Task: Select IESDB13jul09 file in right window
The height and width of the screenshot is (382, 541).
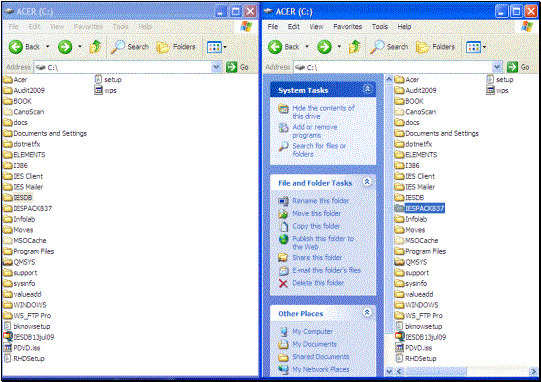Action: (420, 337)
